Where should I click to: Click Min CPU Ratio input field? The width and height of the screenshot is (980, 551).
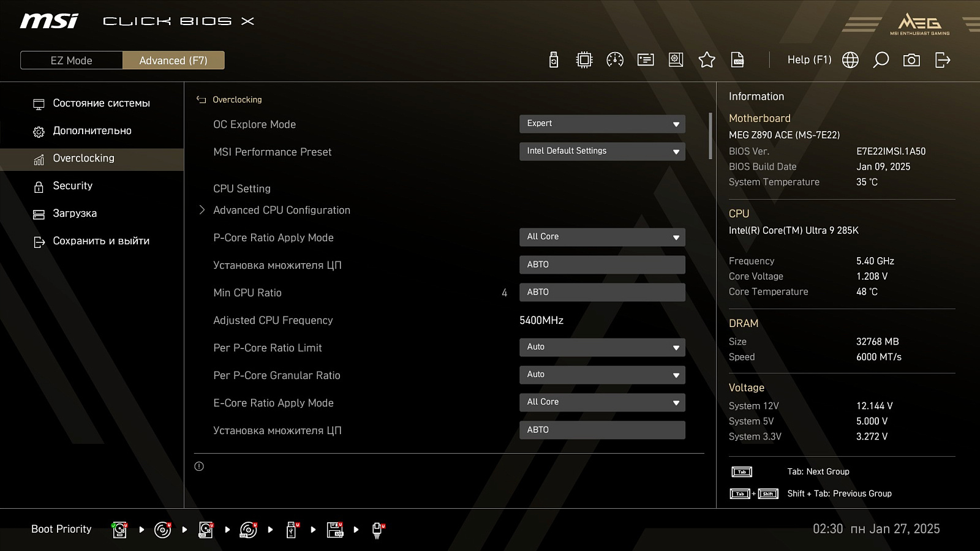tap(602, 292)
